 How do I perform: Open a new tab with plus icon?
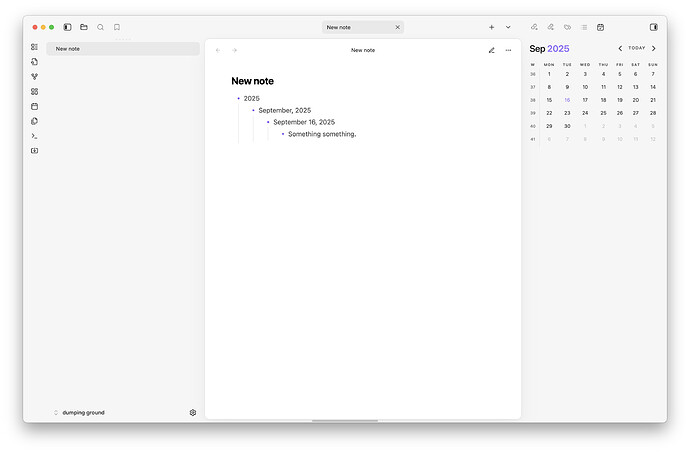click(x=492, y=27)
